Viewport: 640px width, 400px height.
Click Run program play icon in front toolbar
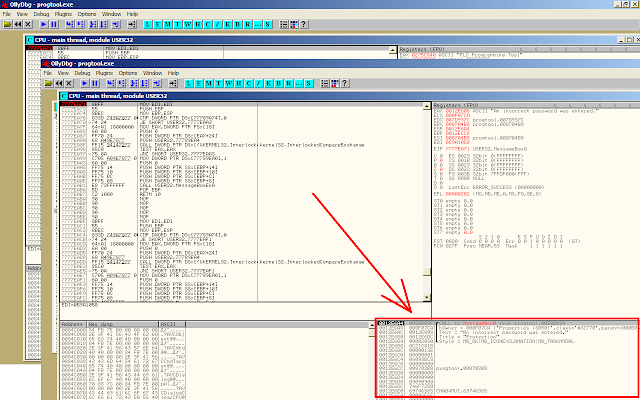tap(85, 83)
